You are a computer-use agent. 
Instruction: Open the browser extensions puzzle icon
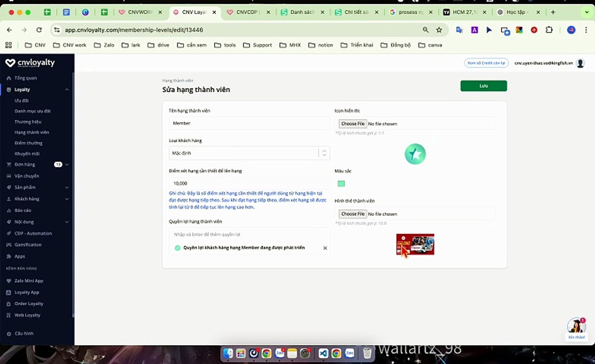tap(549, 29)
